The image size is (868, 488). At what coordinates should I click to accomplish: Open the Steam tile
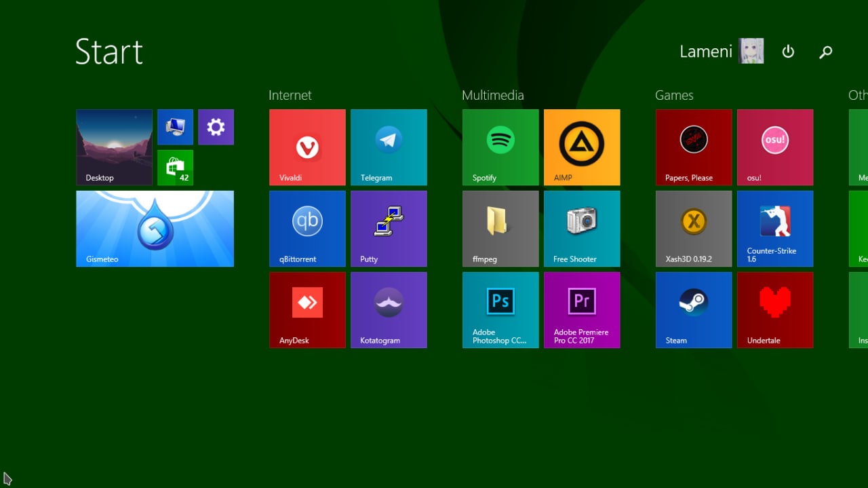pyautogui.click(x=694, y=310)
